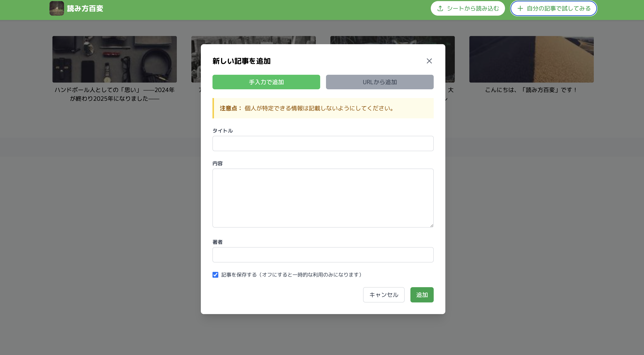Click the シートから読み込む button
The width and height of the screenshot is (644, 355).
[468, 9]
